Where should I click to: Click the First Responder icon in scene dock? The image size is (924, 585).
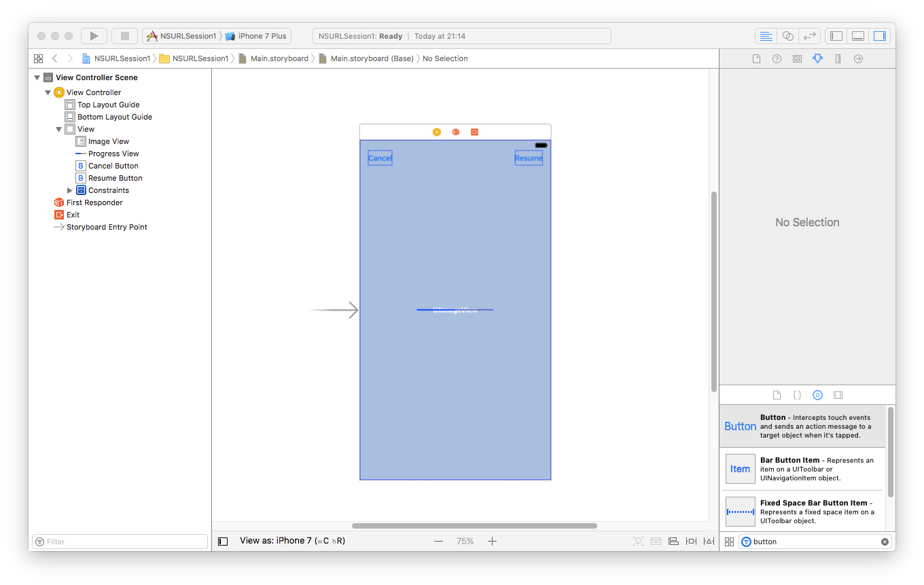(456, 132)
